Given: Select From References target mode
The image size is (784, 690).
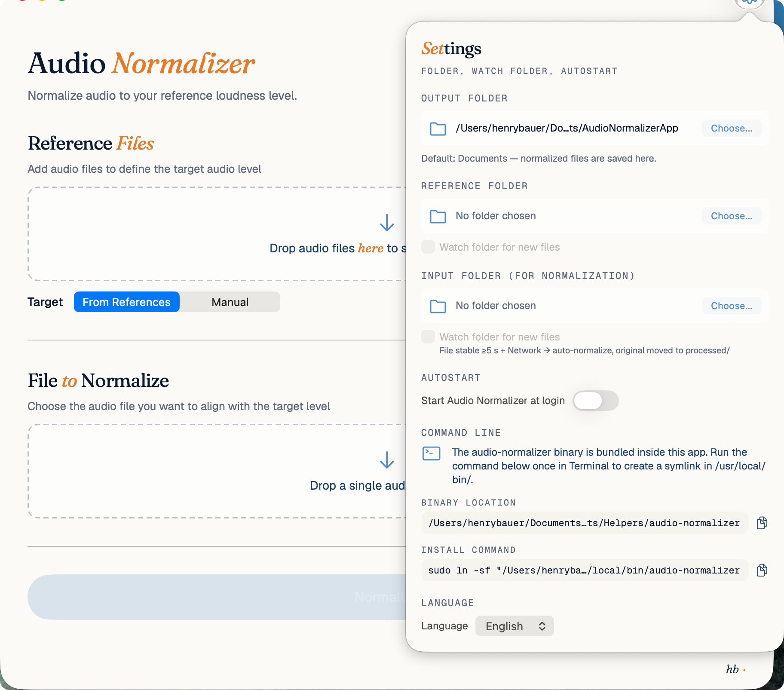Looking at the screenshot, I should 126,302.
